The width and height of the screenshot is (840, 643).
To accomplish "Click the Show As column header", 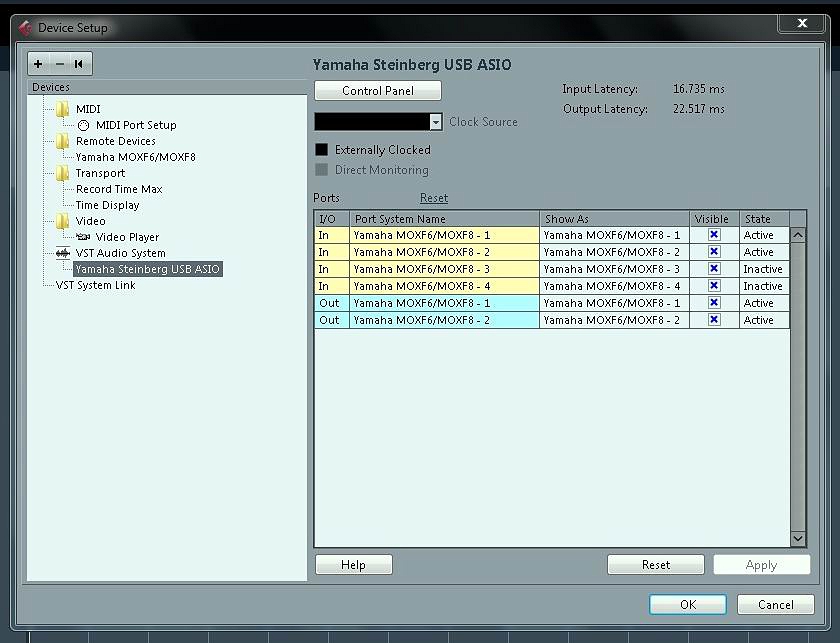I will pyautogui.click(x=614, y=219).
